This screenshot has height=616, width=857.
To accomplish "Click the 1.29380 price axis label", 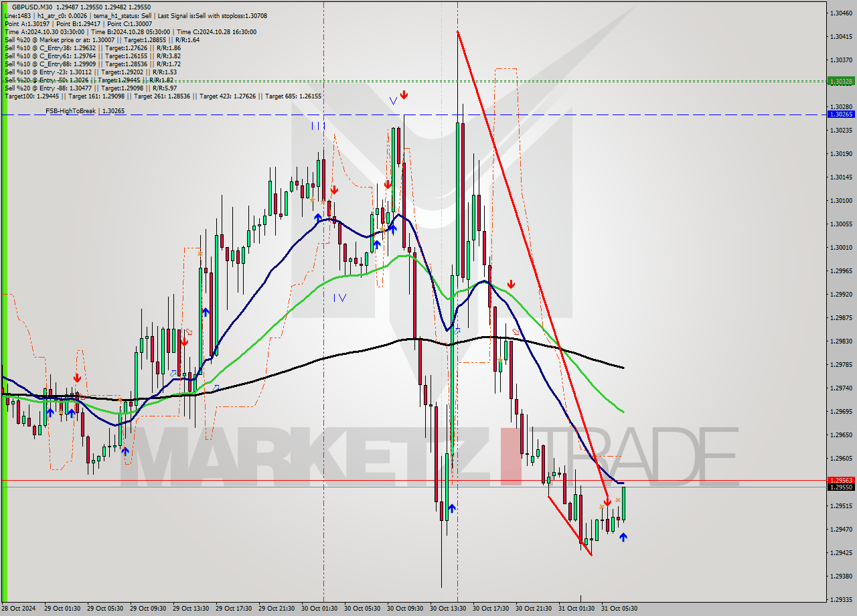I will click(x=841, y=576).
